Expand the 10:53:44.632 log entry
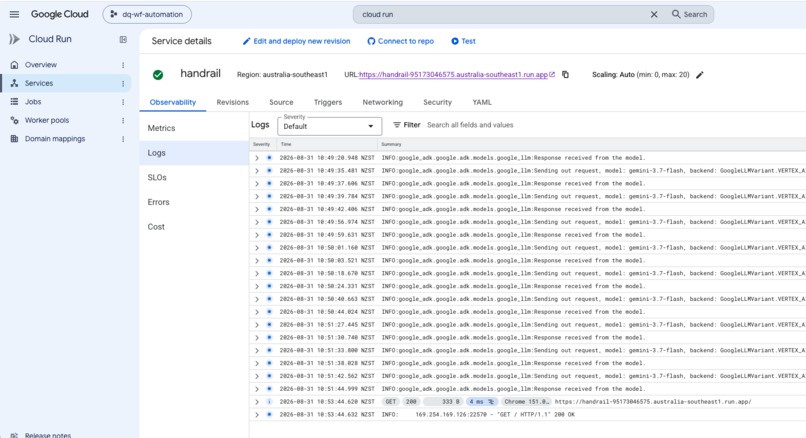 pyautogui.click(x=257, y=415)
